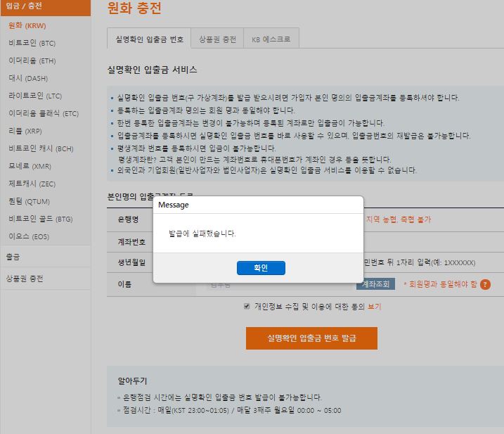Screen dimensions: 504x434
Task: Select 비트코인 (BTC) in the sidebar
Action: [32, 43]
